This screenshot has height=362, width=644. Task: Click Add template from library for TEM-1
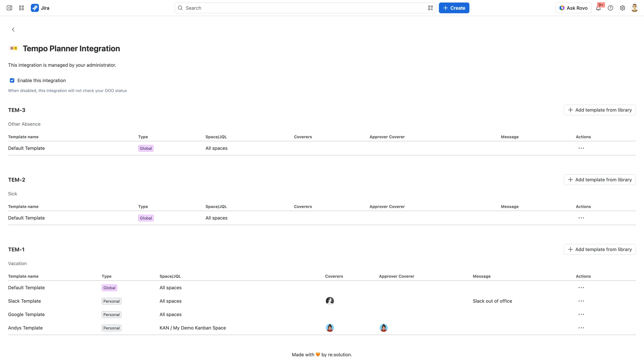[x=600, y=249]
